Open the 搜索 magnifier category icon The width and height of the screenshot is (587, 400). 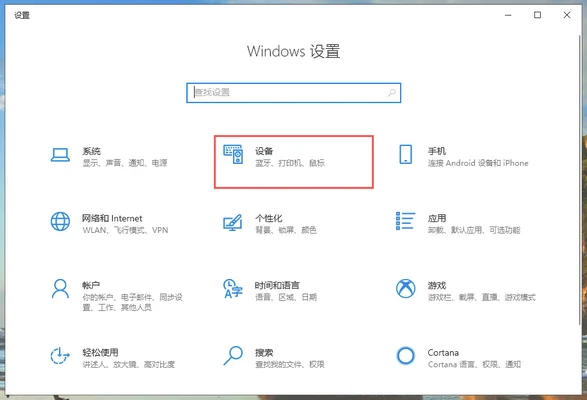click(x=233, y=355)
